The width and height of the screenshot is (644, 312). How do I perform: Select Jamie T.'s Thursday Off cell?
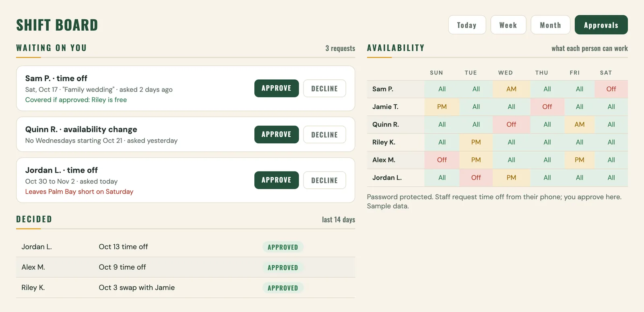click(547, 107)
